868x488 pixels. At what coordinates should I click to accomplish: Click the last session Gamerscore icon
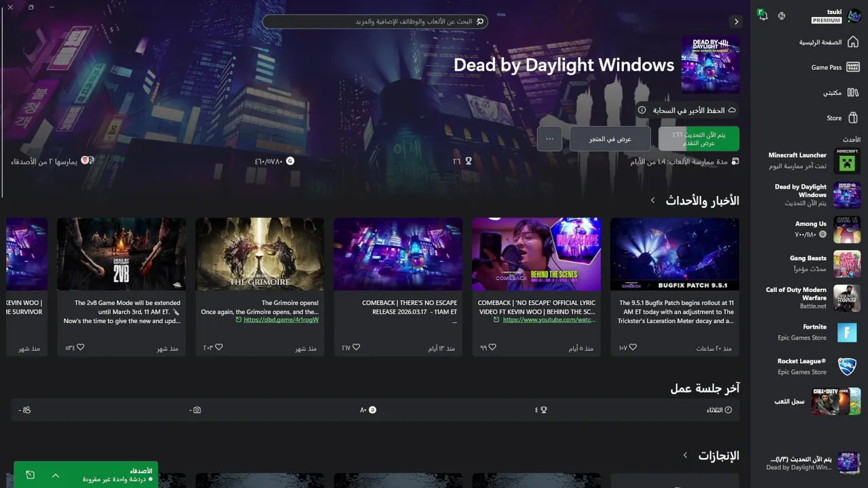372,410
